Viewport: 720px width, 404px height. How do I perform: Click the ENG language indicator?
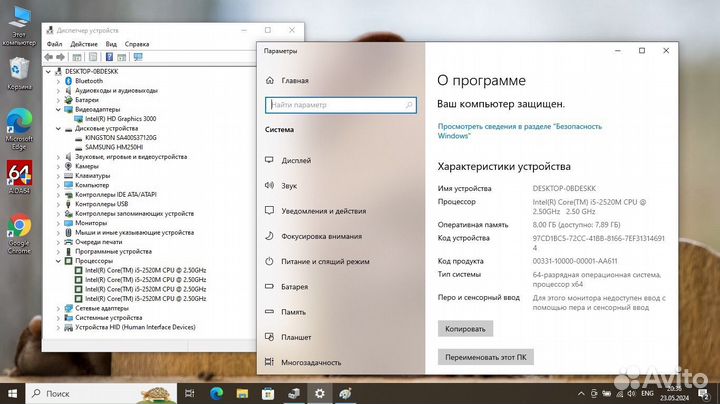tap(647, 393)
